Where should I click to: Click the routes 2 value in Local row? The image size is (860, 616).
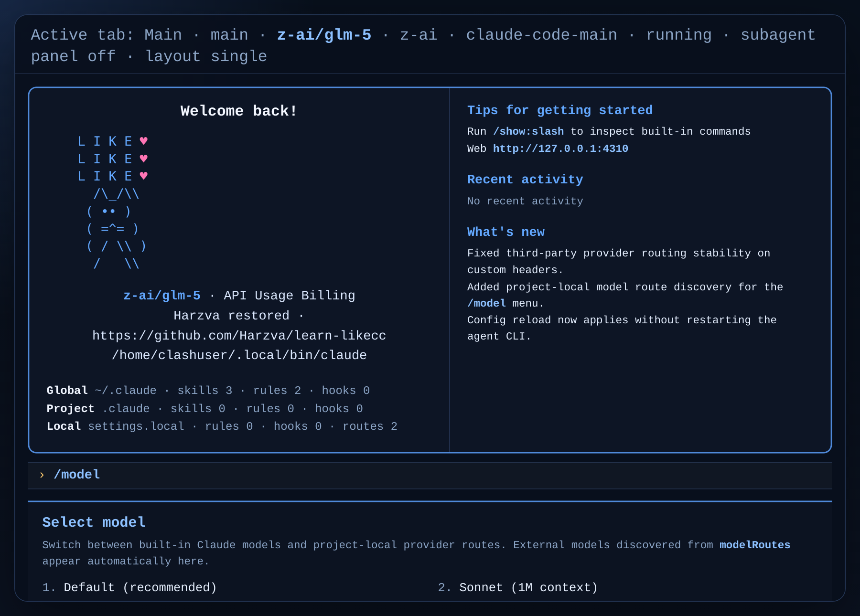[370, 426]
